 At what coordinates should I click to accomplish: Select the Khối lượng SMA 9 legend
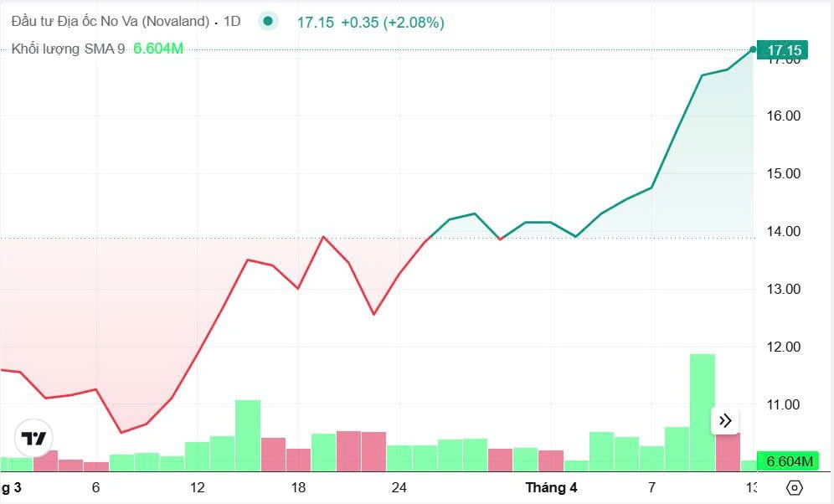click(68, 49)
